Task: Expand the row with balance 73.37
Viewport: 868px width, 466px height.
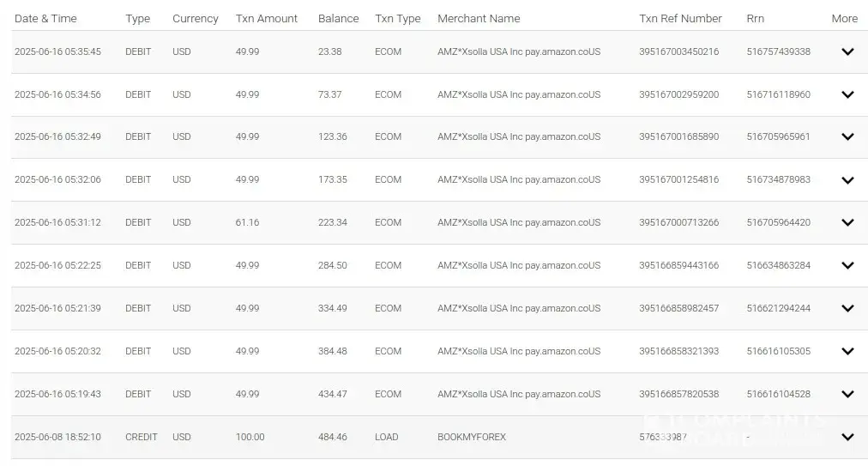Action: point(847,94)
